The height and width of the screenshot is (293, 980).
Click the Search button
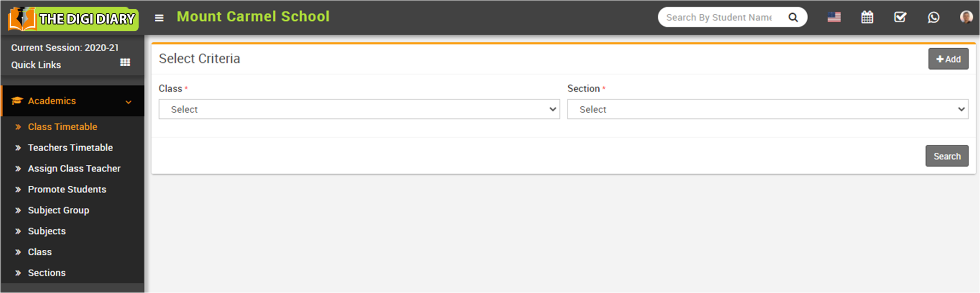946,156
